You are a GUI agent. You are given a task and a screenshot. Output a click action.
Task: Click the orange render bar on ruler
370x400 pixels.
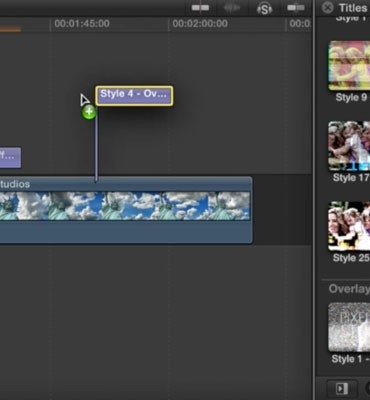pyautogui.click(x=10, y=30)
